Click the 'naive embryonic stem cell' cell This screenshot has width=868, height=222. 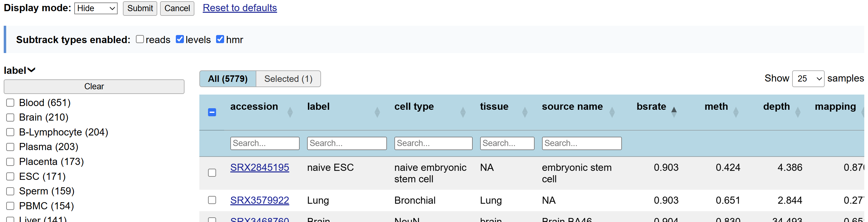(x=431, y=174)
